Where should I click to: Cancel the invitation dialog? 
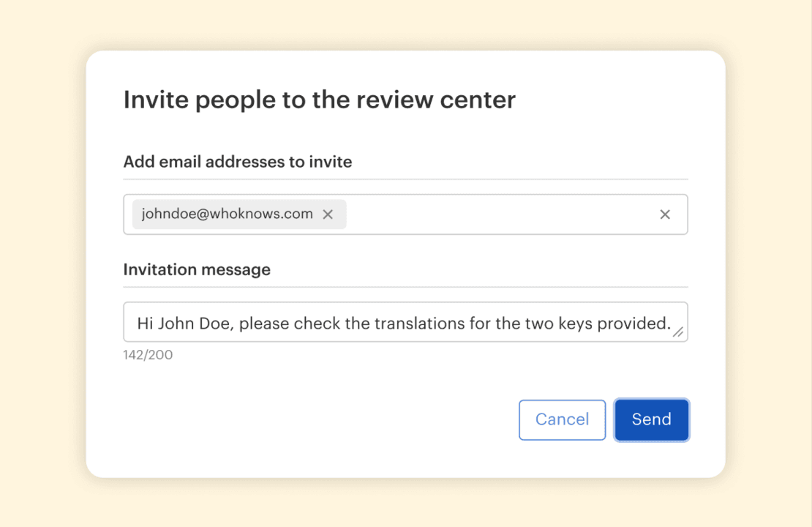tap(562, 419)
